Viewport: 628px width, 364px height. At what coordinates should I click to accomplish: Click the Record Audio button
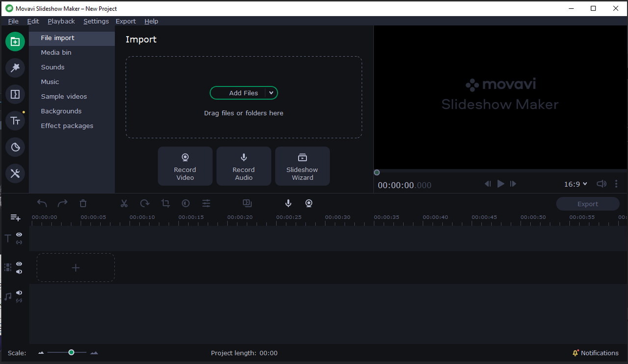(x=244, y=166)
